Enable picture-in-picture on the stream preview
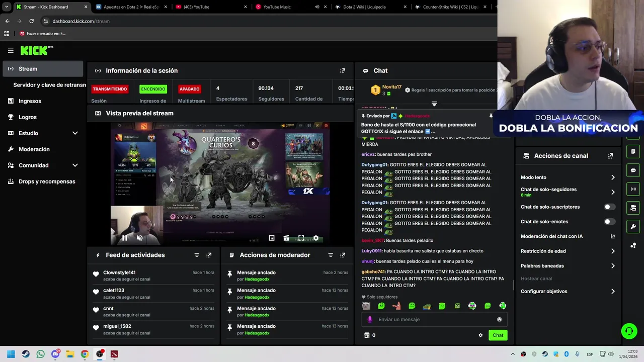644x362 pixels. coord(272,238)
